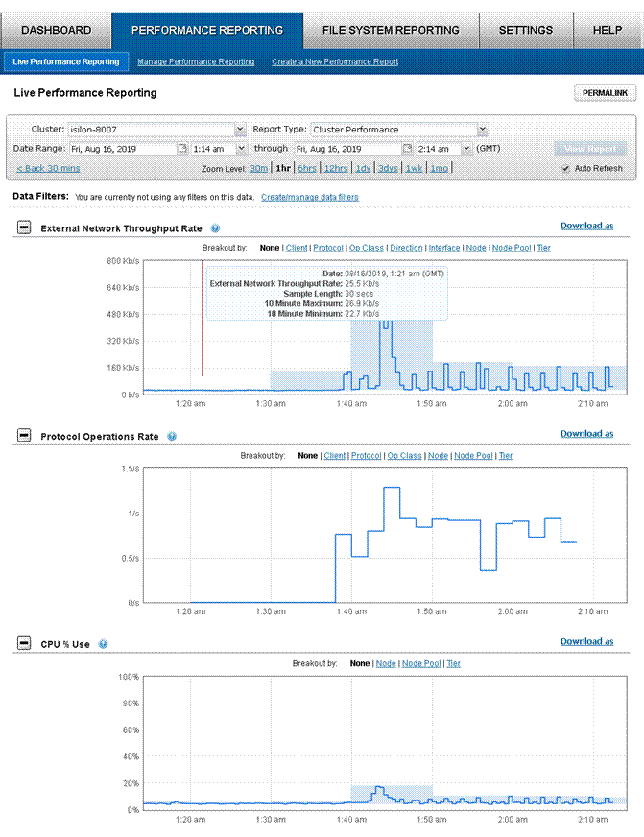The height and width of the screenshot is (837, 644).
Task: Open the start date calendar picker icon
Action: point(182,148)
